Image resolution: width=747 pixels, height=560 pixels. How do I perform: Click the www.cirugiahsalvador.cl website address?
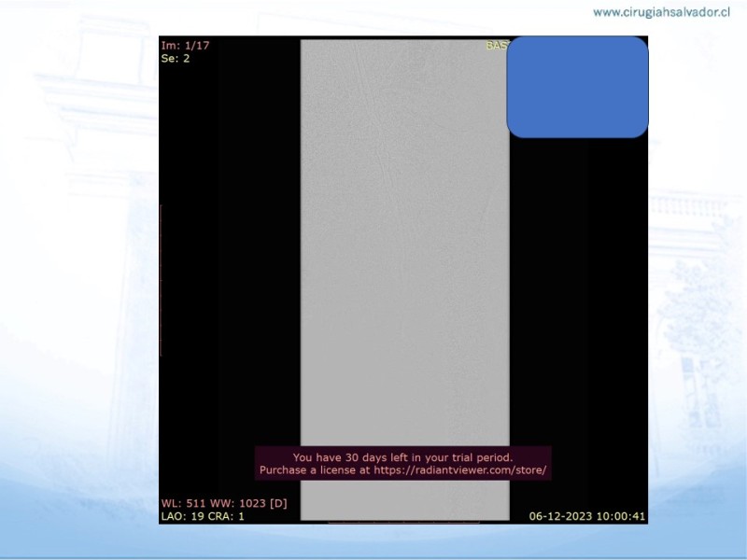[x=661, y=12]
